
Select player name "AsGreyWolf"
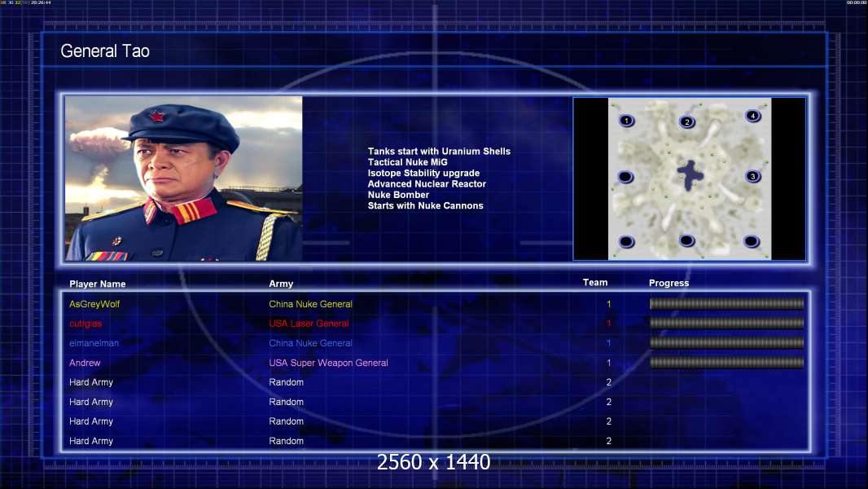coord(94,304)
